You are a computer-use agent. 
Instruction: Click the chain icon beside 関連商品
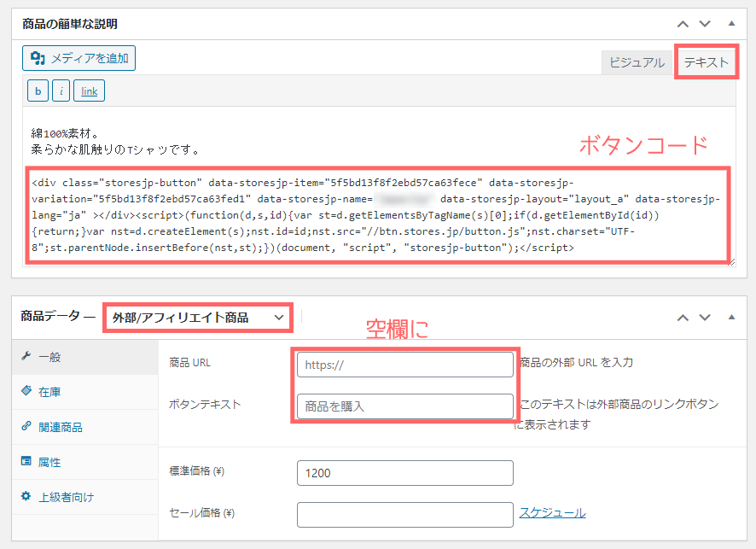[26, 426]
